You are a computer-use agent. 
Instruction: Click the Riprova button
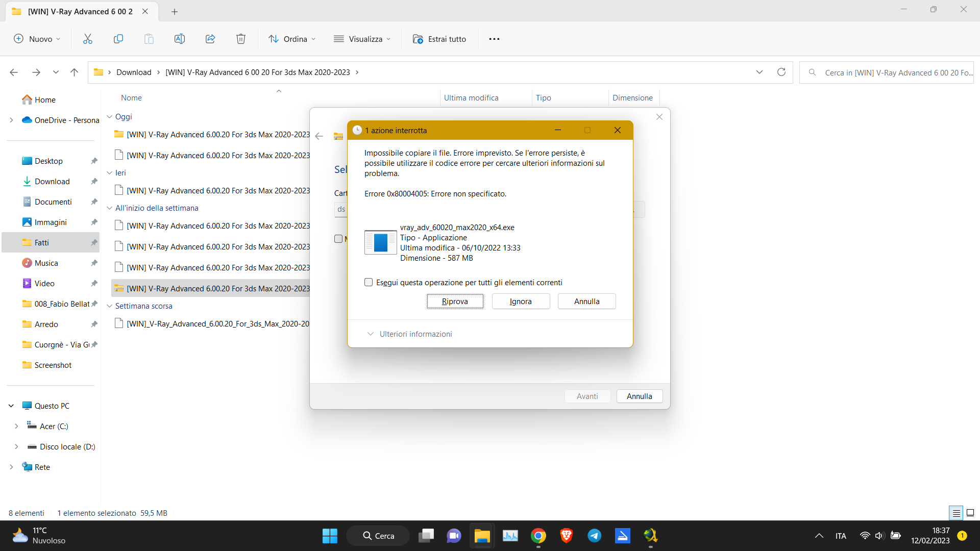[455, 302]
